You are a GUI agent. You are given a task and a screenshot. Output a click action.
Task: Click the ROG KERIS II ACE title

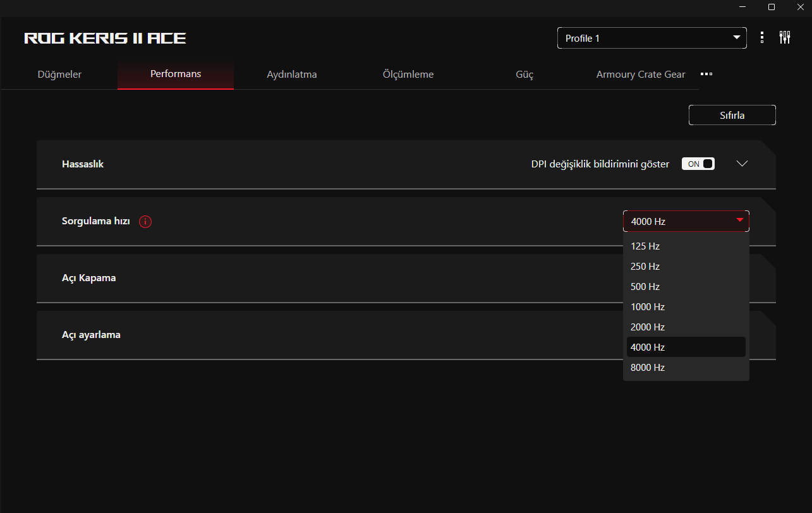(105, 39)
